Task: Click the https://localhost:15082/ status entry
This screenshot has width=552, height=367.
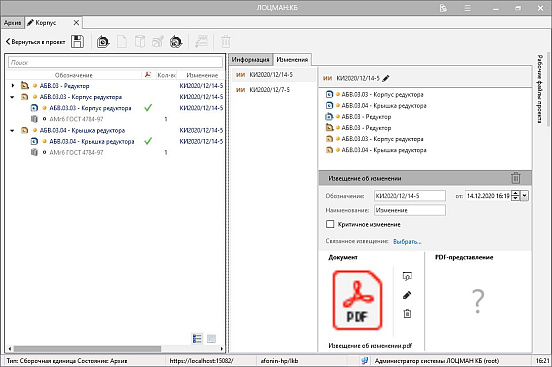Action: [202, 361]
